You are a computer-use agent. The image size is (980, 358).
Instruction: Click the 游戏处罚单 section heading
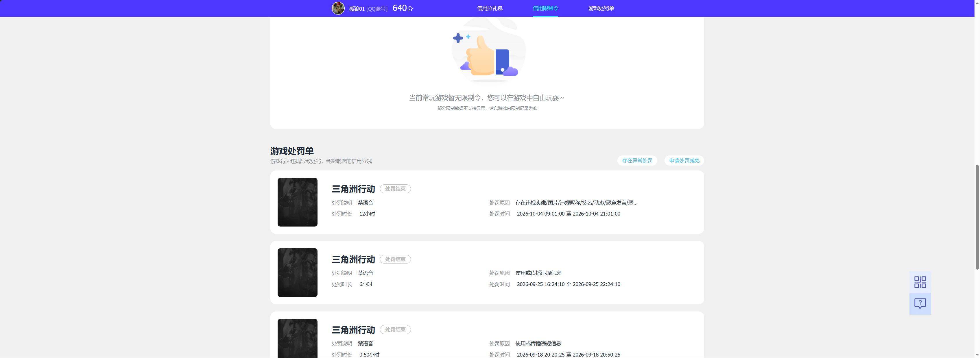292,151
